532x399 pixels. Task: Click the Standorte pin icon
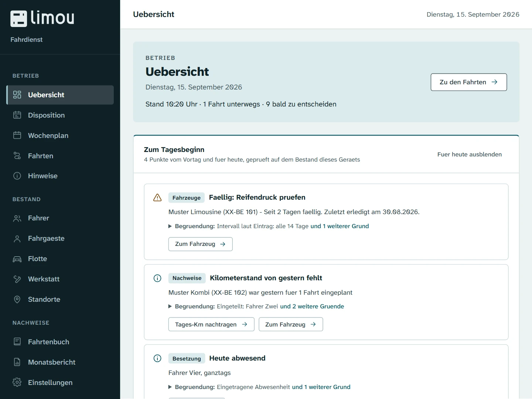click(x=17, y=300)
